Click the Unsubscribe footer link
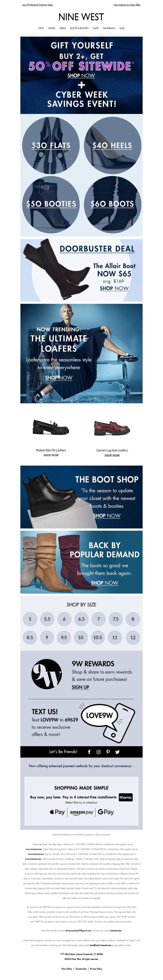This screenshot has width=163, height=980. tap(81, 969)
